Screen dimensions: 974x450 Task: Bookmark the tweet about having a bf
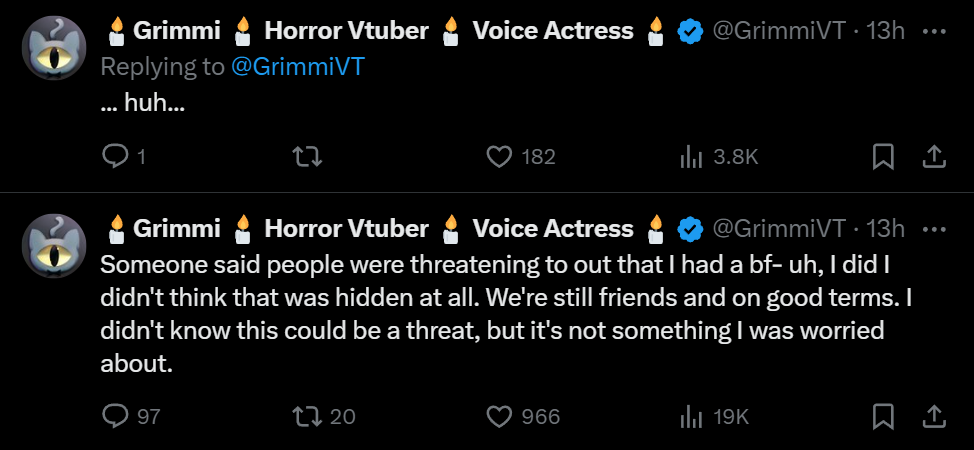pos(883,416)
